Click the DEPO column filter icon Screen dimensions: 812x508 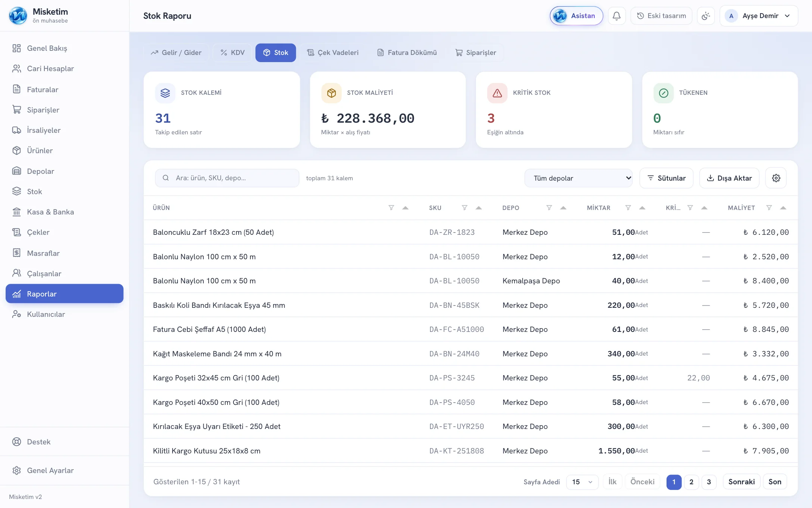click(549, 208)
